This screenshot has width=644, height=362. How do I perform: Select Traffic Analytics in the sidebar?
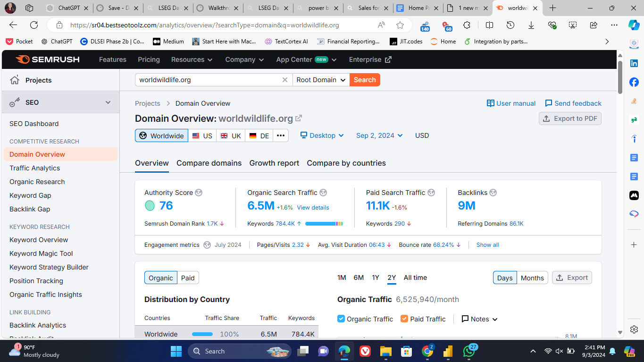pyautogui.click(x=35, y=168)
